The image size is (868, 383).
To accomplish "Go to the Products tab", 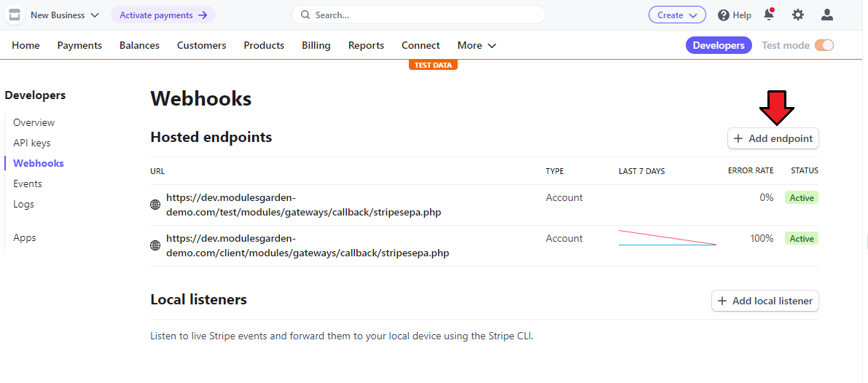I will coord(264,45).
